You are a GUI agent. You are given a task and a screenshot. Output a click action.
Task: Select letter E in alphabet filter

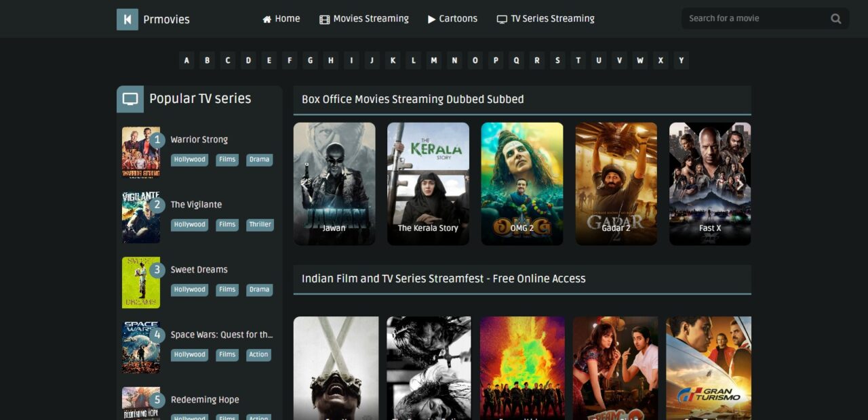(x=269, y=60)
